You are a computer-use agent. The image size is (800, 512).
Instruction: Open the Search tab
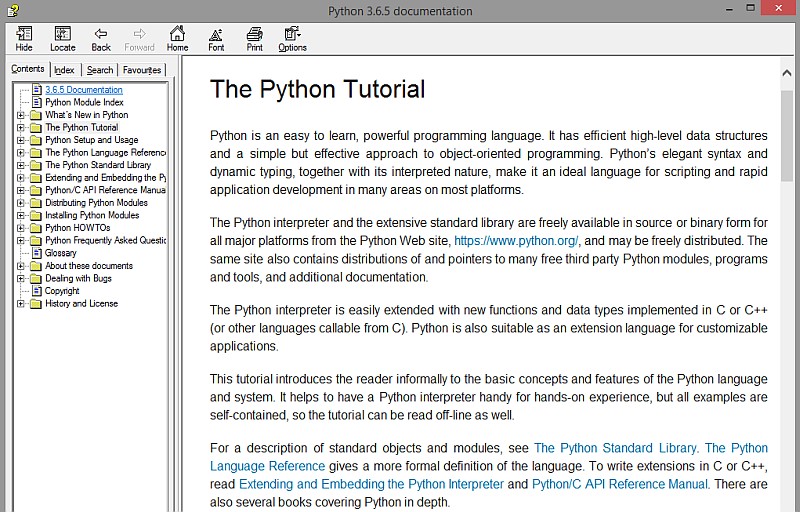(x=99, y=70)
